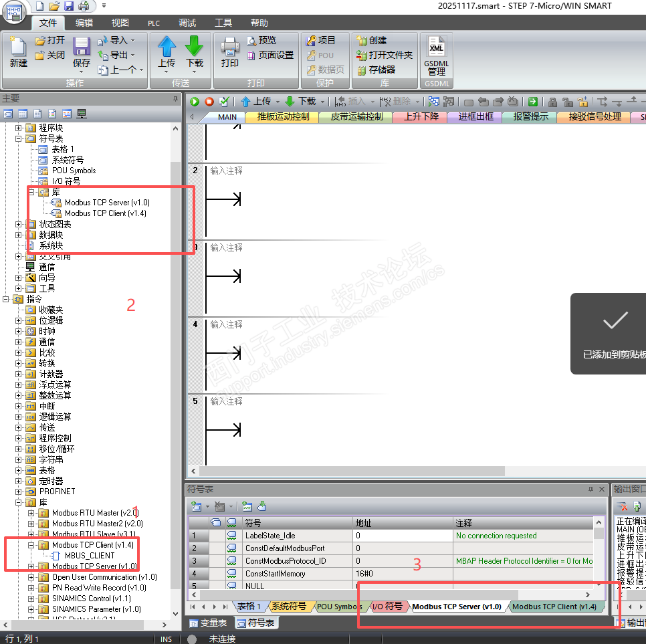Click the quick-access print icon
Viewport: 646px width, 644px height.
click(x=84, y=6)
